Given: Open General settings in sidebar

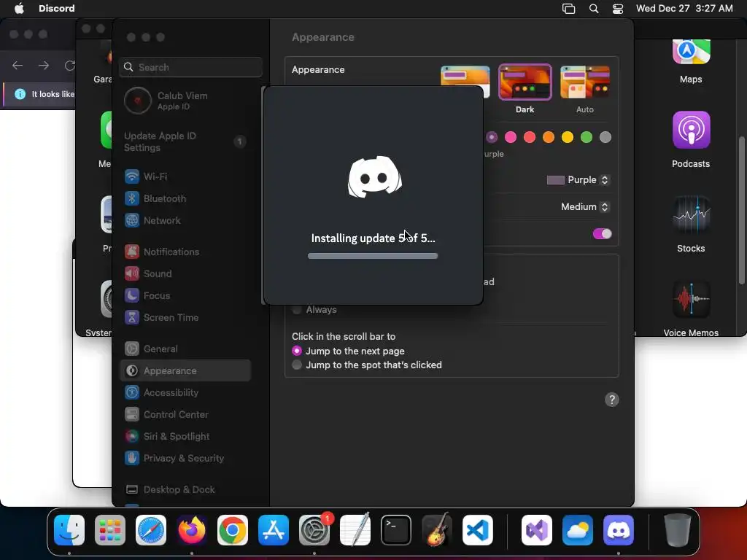Looking at the screenshot, I should click(185, 349).
